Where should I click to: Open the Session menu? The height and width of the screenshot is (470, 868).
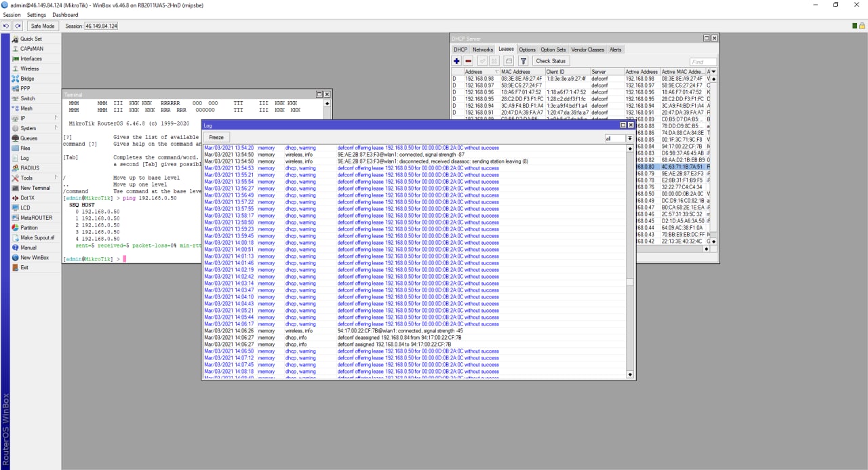pos(12,15)
